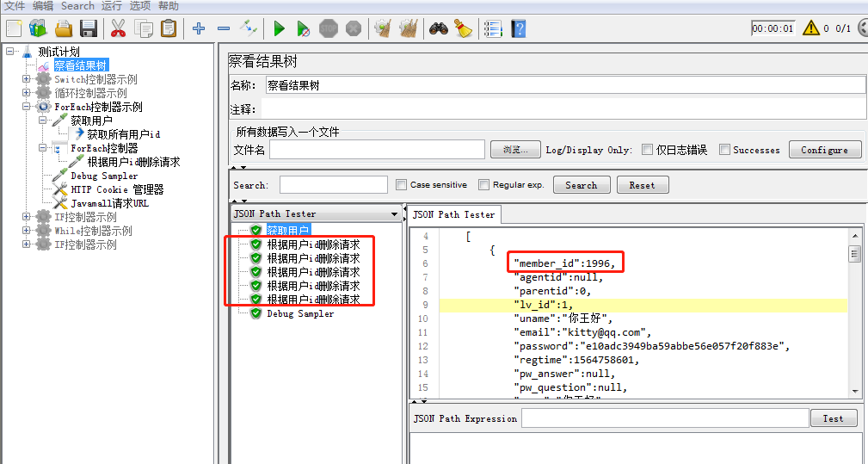868x464 pixels.
Task: Click the New test plan icon
Action: tap(14, 28)
